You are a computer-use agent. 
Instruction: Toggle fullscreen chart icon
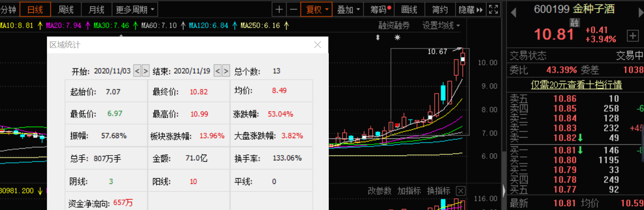pos(493,10)
